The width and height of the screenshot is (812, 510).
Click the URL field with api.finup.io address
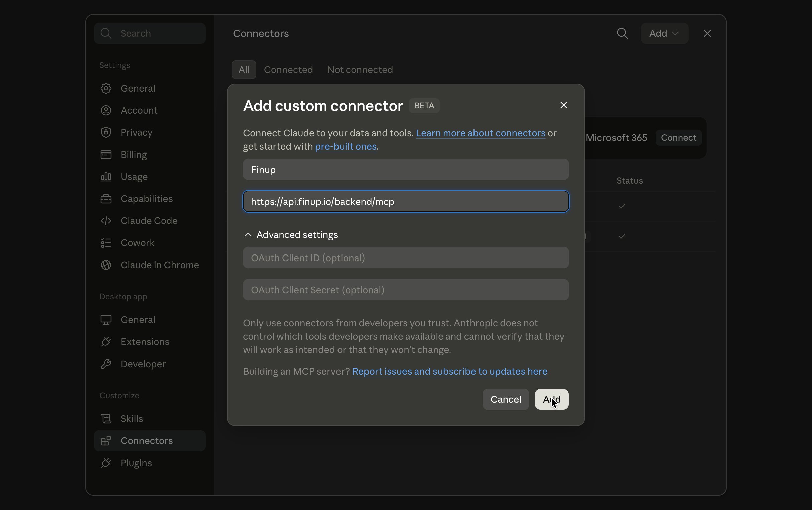point(406,201)
